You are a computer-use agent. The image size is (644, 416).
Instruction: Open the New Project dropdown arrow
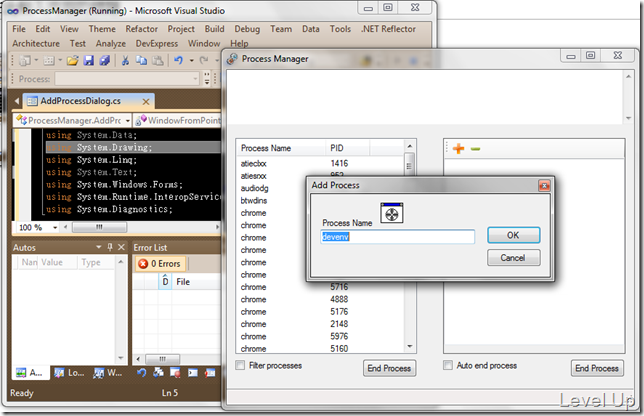(x=36, y=61)
